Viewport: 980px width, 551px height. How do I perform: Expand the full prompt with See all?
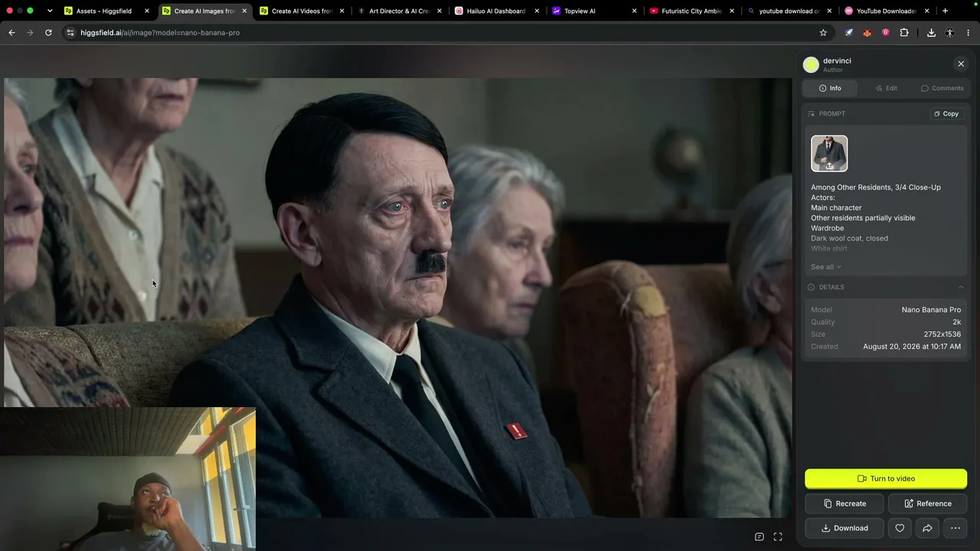point(826,267)
